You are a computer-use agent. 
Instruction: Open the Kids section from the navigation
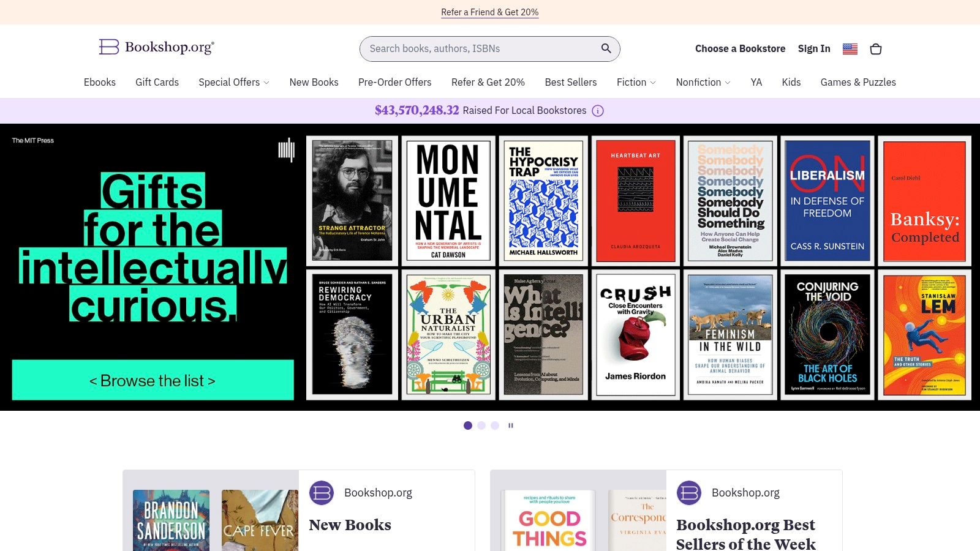click(791, 82)
